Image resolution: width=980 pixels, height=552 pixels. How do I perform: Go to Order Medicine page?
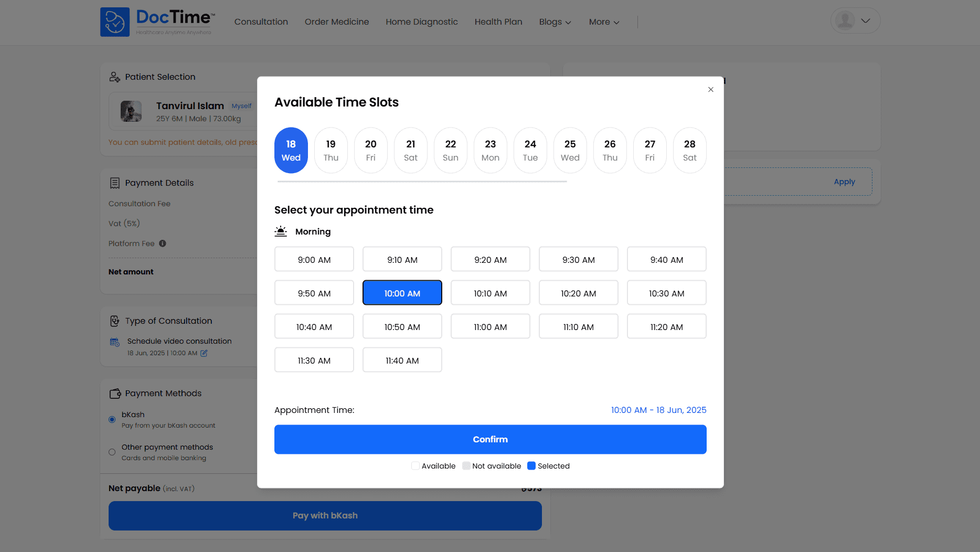pos(336,22)
